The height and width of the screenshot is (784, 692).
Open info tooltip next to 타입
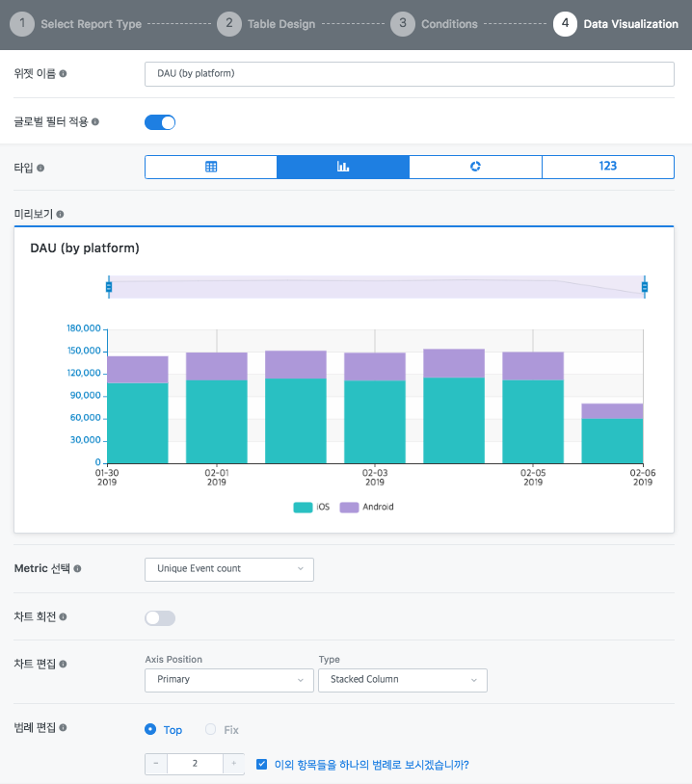point(40,168)
